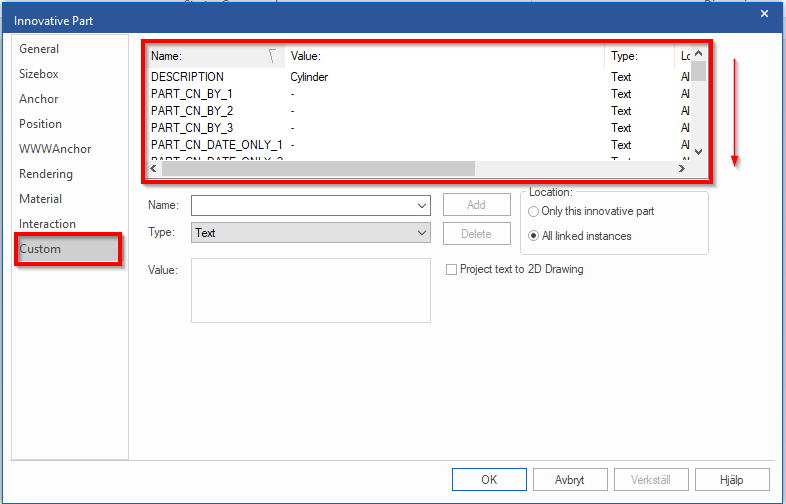Go to the Position page
The image size is (786, 504).
40,124
